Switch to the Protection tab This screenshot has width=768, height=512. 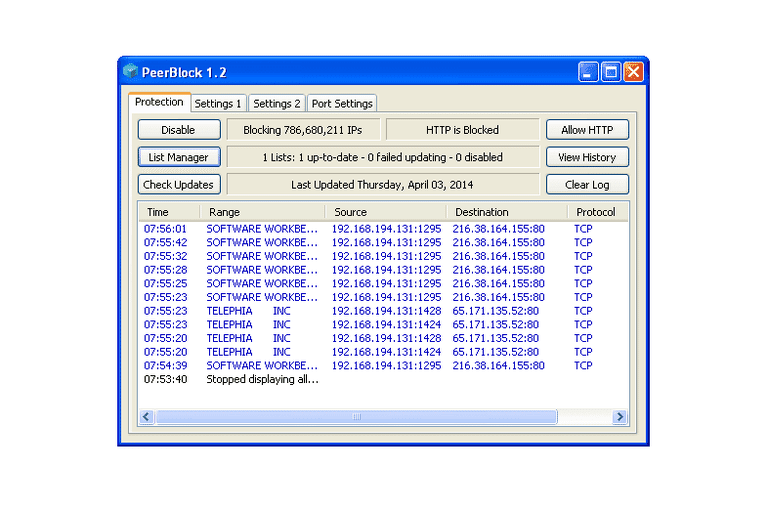[159, 102]
